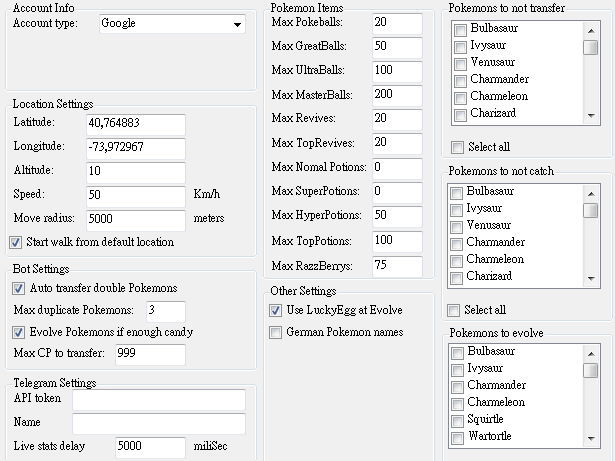
Task: Click the Longitude input field
Action: click(x=143, y=147)
